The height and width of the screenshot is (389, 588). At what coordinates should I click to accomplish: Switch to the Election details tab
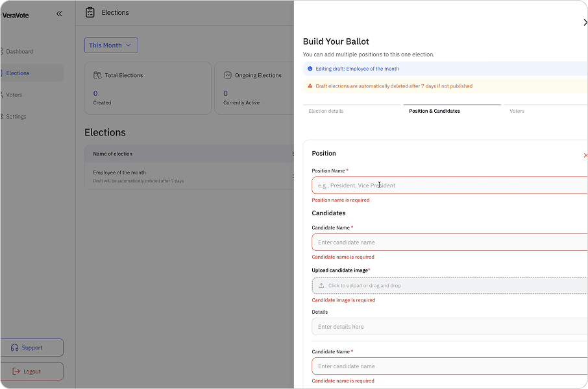click(326, 111)
